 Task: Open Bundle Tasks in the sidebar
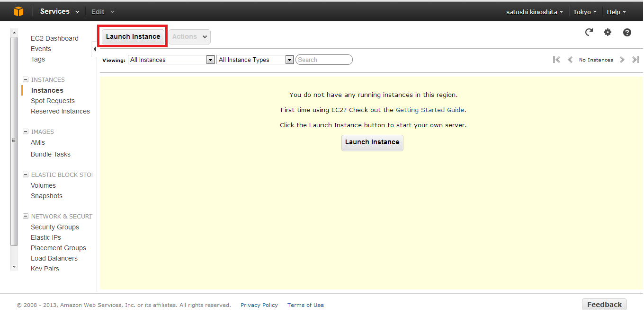tap(51, 154)
